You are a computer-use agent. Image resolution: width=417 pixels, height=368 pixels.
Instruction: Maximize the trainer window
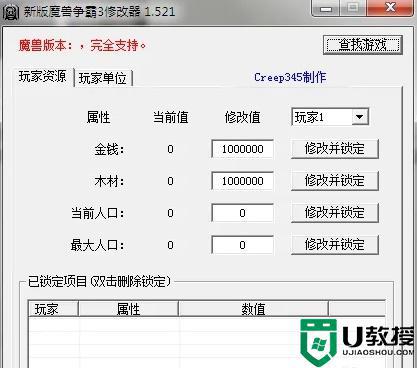(353, 8)
